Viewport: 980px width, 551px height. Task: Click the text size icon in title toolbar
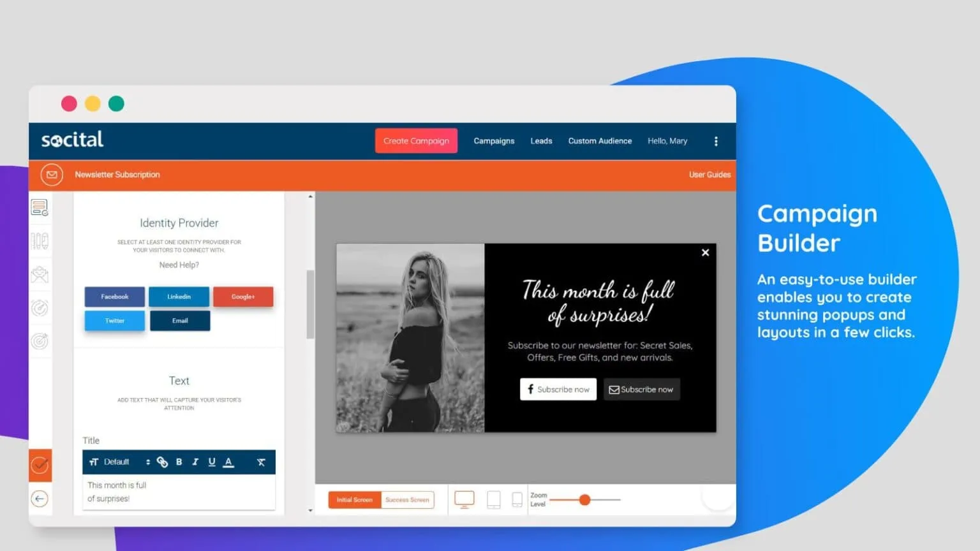(94, 462)
